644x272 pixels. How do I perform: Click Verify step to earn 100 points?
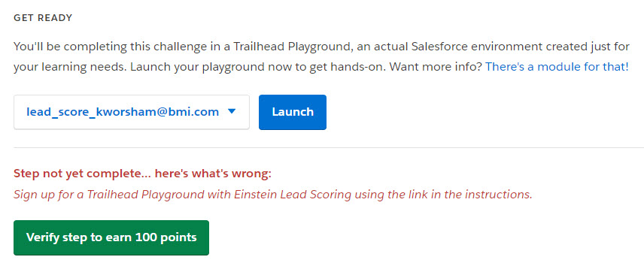point(111,237)
